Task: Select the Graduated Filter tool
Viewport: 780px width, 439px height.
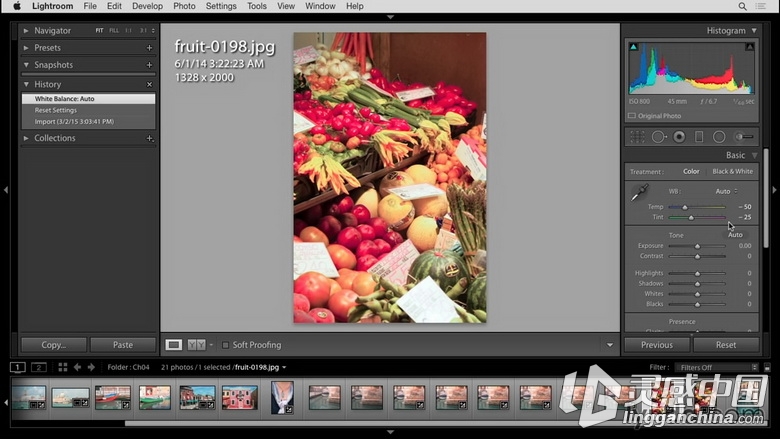Action: click(699, 137)
